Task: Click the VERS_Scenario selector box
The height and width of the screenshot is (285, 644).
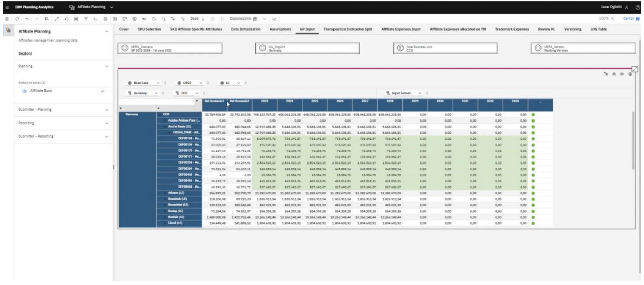Action: click(x=170, y=48)
